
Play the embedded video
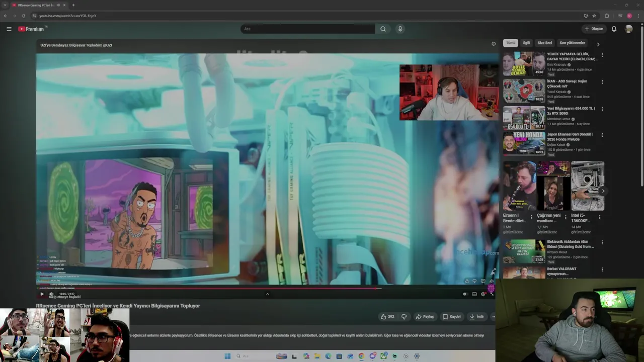(x=42, y=294)
